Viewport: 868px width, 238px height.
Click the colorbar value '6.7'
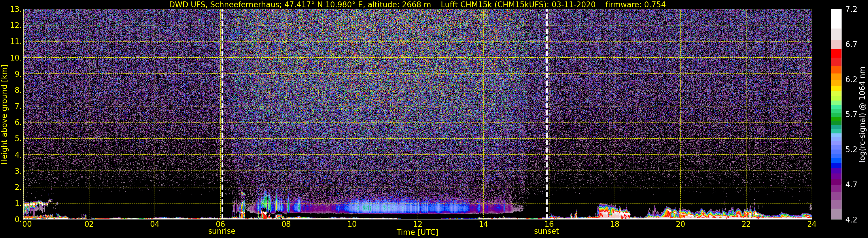click(x=851, y=44)
